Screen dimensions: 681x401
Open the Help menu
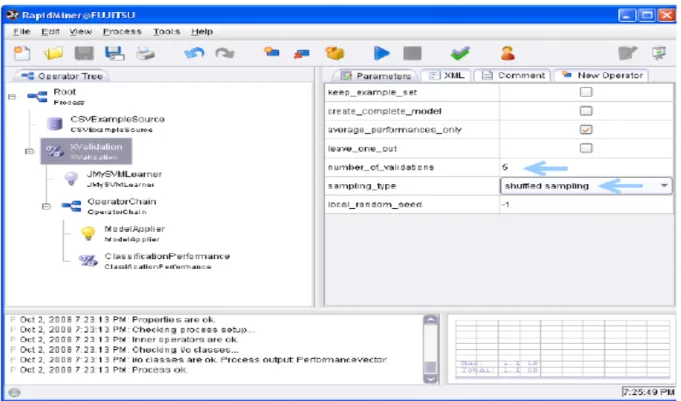202,31
